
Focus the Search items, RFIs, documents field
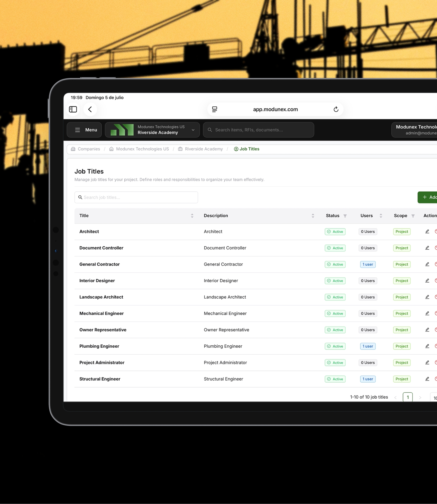point(259,130)
